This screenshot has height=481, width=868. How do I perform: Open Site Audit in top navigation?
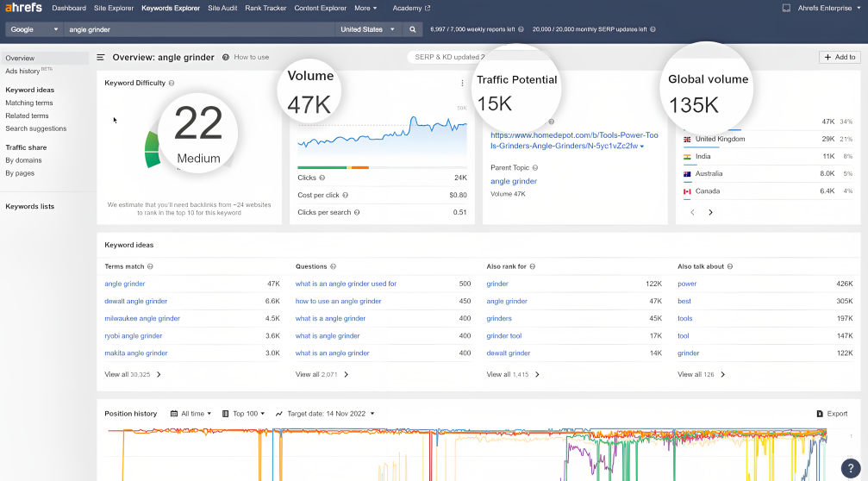[222, 9]
